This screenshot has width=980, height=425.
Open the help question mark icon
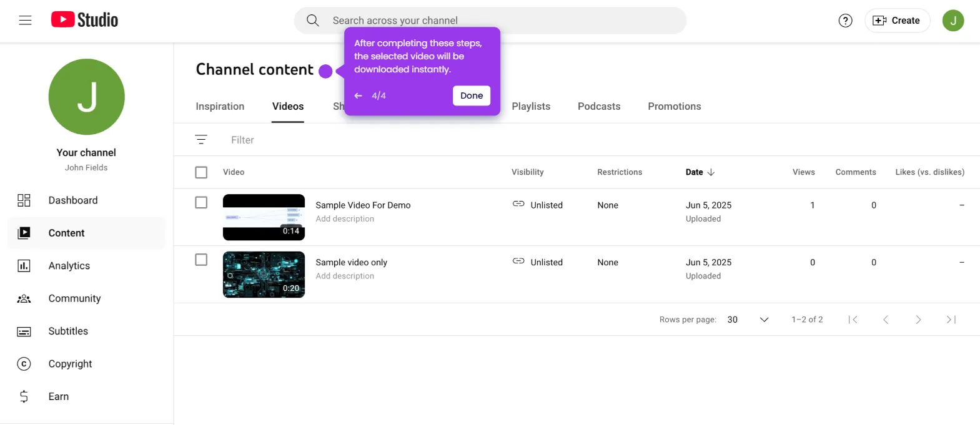coord(845,21)
